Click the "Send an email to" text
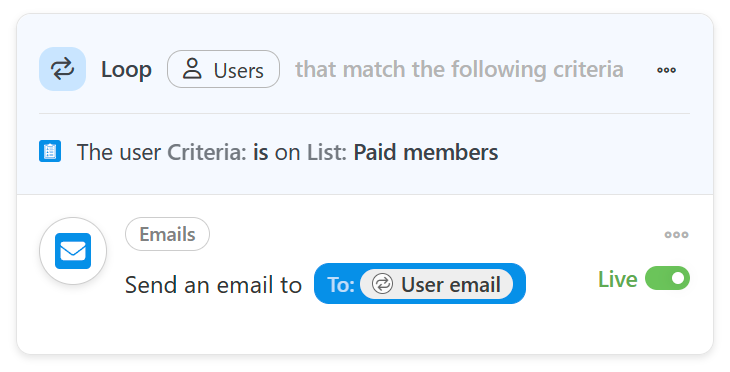Viewport: 730px width, 372px height. tap(213, 284)
